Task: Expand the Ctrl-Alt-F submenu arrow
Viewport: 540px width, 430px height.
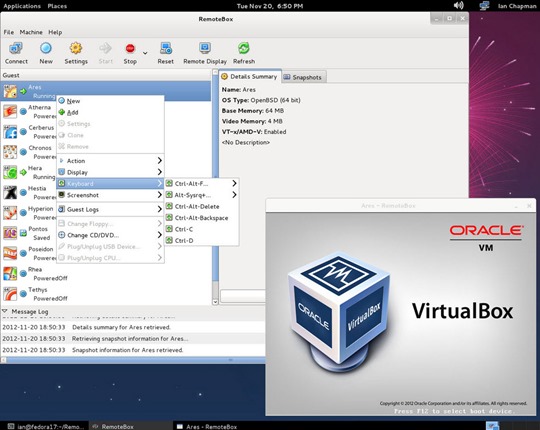Action: 234,183
